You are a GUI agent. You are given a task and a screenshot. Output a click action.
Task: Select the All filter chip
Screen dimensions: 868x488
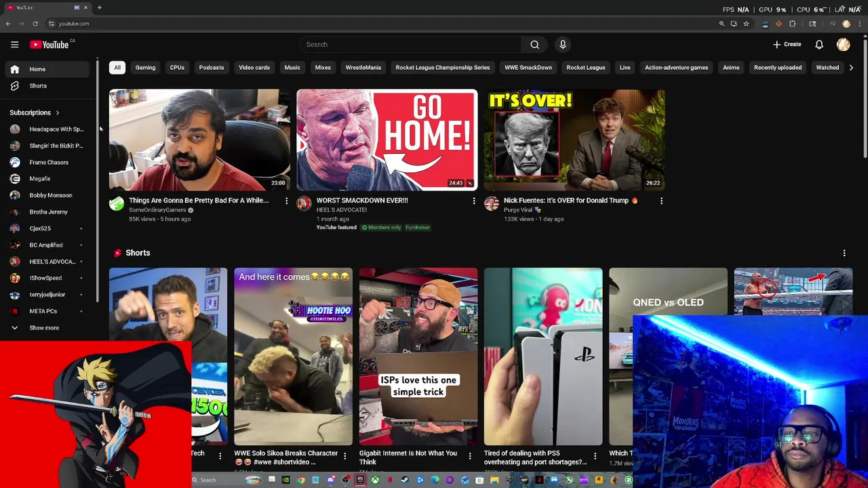[117, 67]
